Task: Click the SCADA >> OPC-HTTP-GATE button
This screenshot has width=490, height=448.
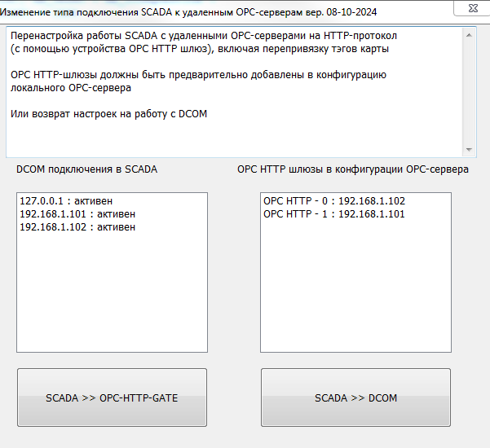Action: point(112,397)
